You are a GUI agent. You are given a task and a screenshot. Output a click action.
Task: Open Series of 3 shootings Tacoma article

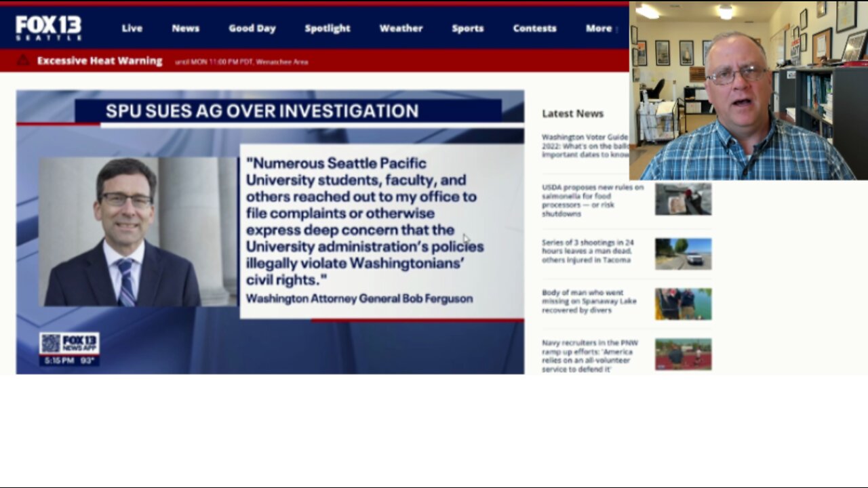[x=588, y=251]
